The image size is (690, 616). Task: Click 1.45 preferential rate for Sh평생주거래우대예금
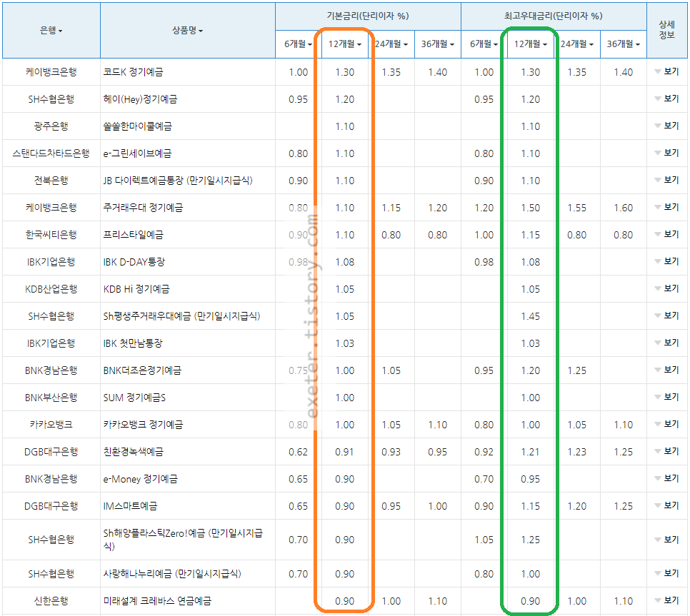[x=530, y=316]
